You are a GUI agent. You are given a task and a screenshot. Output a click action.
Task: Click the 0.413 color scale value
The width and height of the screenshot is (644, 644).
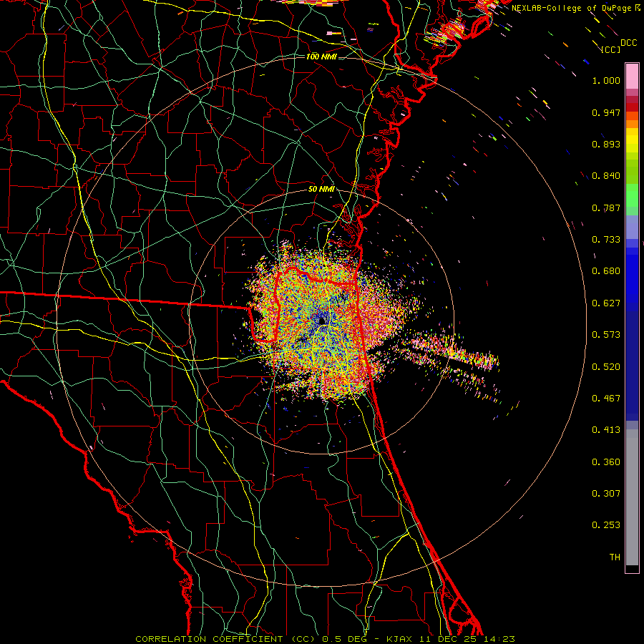606,430
